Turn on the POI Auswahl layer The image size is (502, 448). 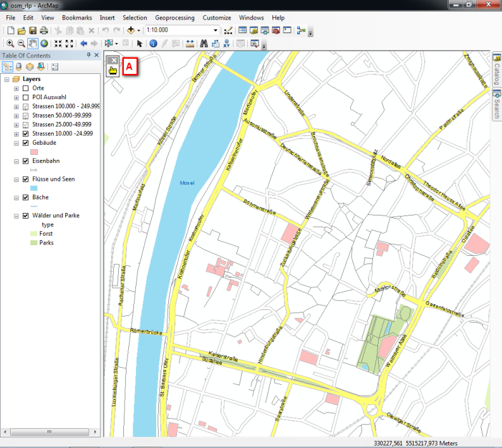25,97
